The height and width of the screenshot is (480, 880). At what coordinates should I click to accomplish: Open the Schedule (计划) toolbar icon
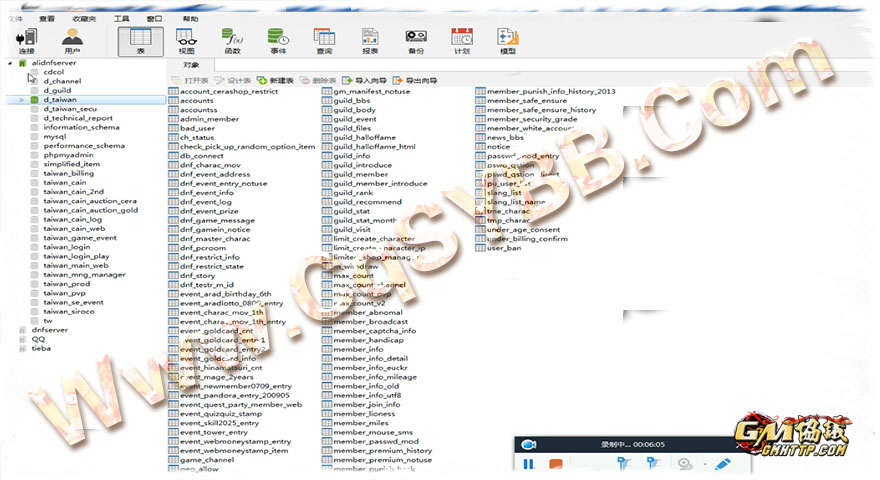462,41
